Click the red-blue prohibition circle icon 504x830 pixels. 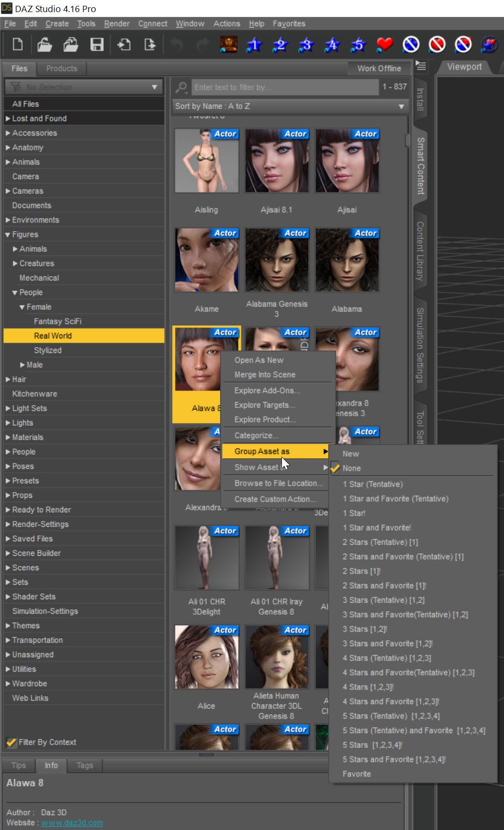point(463,45)
